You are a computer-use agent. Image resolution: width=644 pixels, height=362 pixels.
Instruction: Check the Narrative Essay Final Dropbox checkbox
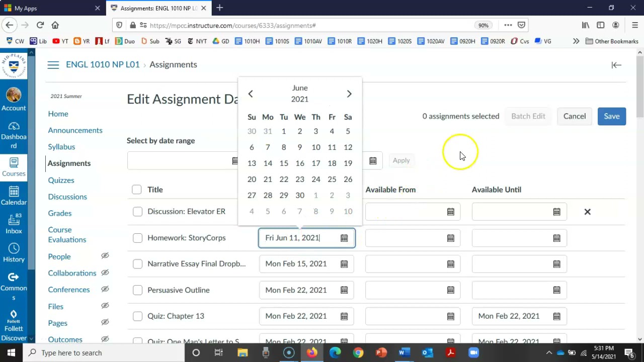(x=137, y=264)
